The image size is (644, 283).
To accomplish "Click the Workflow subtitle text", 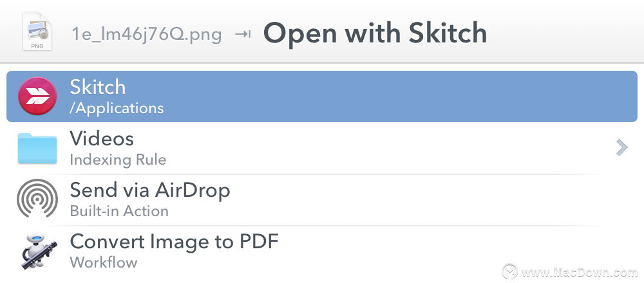I will [x=104, y=262].
